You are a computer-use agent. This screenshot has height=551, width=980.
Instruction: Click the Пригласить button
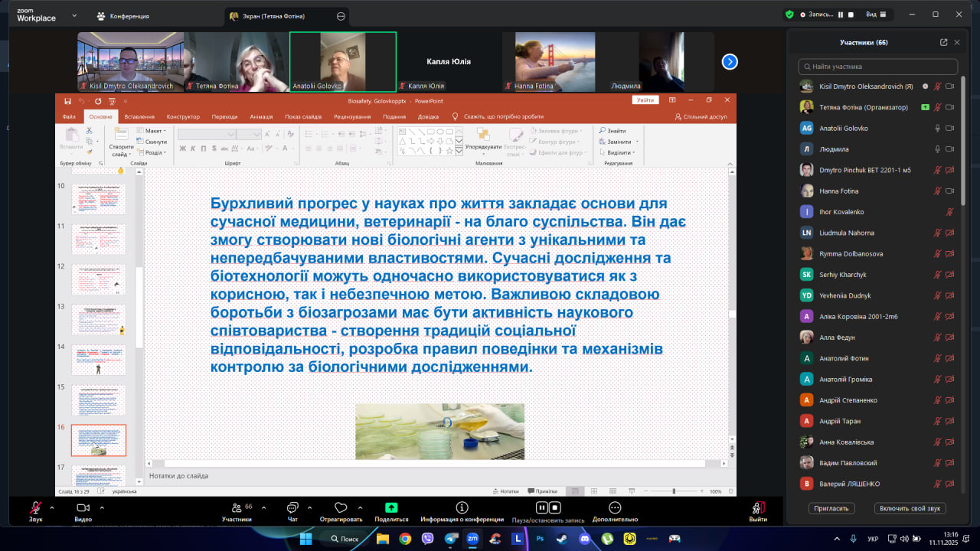point(831,508)
